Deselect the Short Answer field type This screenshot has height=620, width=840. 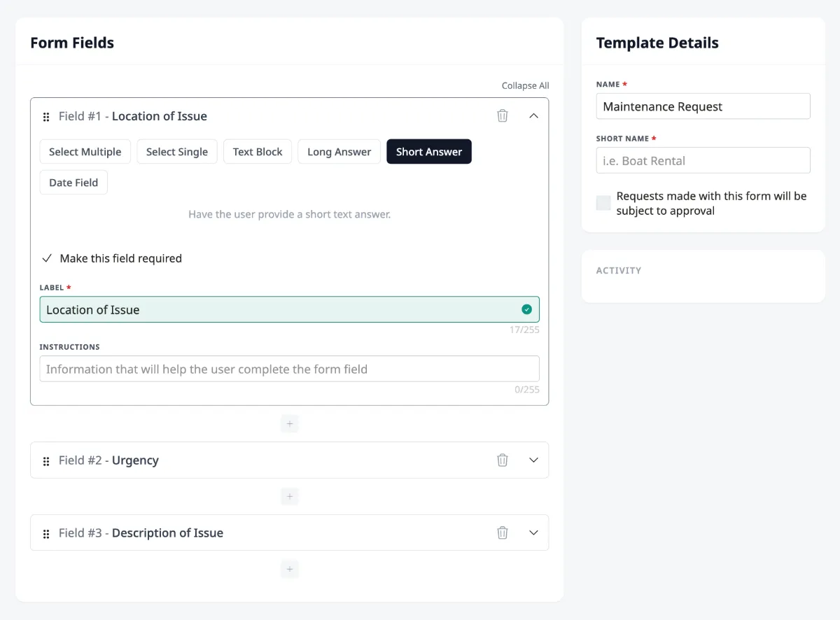[x=428, y=151]
